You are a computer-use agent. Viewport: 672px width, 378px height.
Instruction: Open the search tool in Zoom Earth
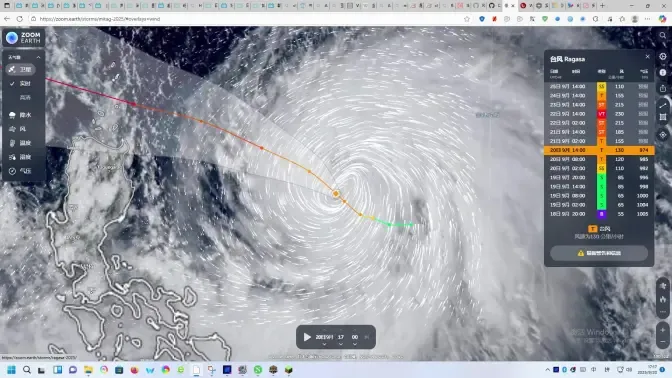663,36
